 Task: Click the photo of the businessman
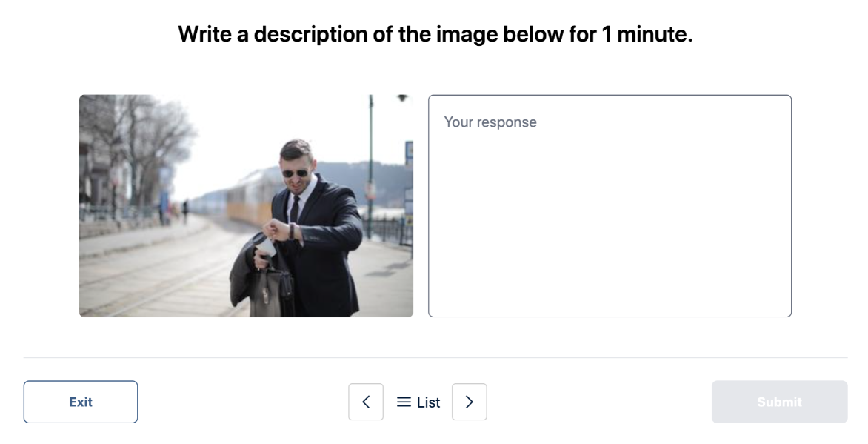point(246,205)
